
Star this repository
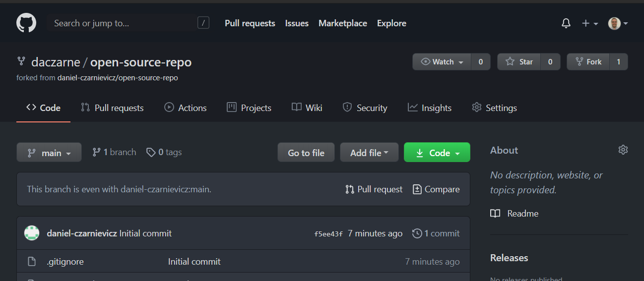[x=519, y=62]
